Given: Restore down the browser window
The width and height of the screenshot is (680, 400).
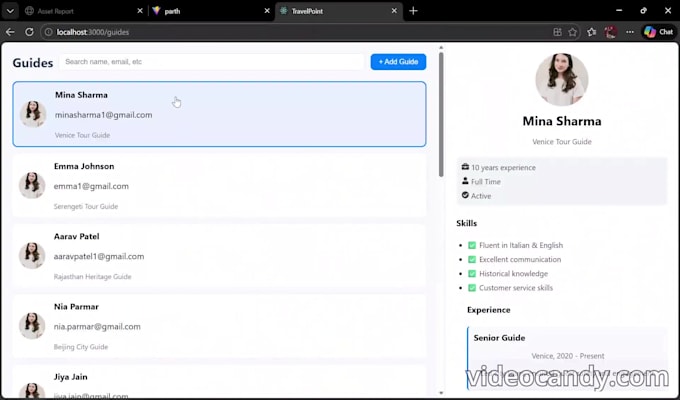Looking at the screenshot, I should (x=644, y=11).
